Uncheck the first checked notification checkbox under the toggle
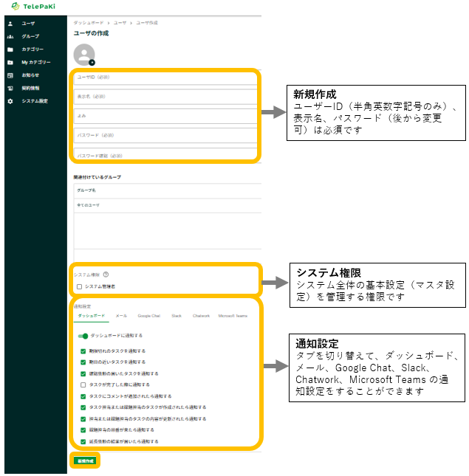The width and height of the screenshot is (469, 476). pyautogui.click(x=83, y=351)
